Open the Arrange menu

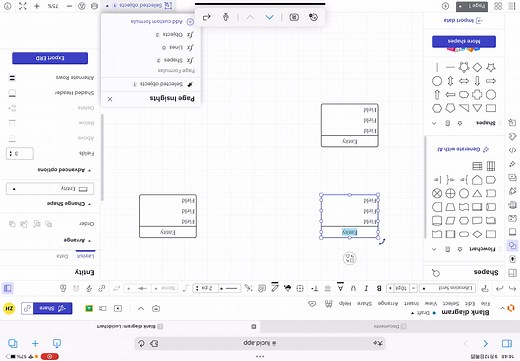point(388,303)
